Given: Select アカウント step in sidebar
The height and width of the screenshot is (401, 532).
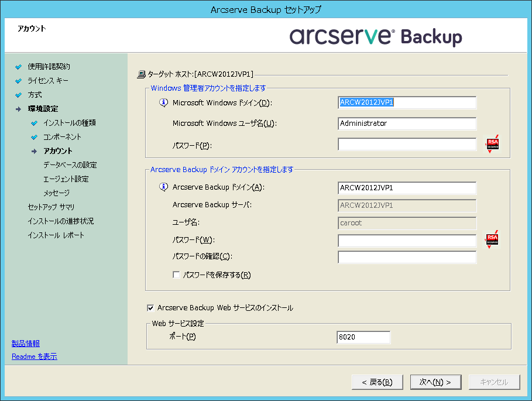Looking at the screenshot, I should click(x=58, y=151).
